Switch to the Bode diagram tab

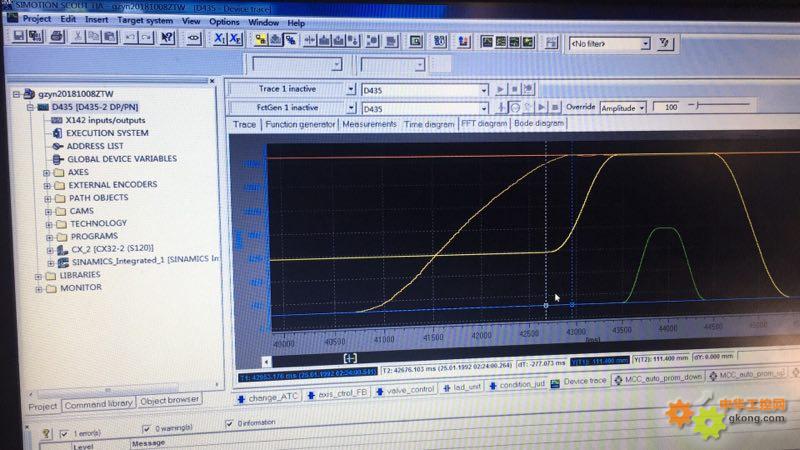539,123
